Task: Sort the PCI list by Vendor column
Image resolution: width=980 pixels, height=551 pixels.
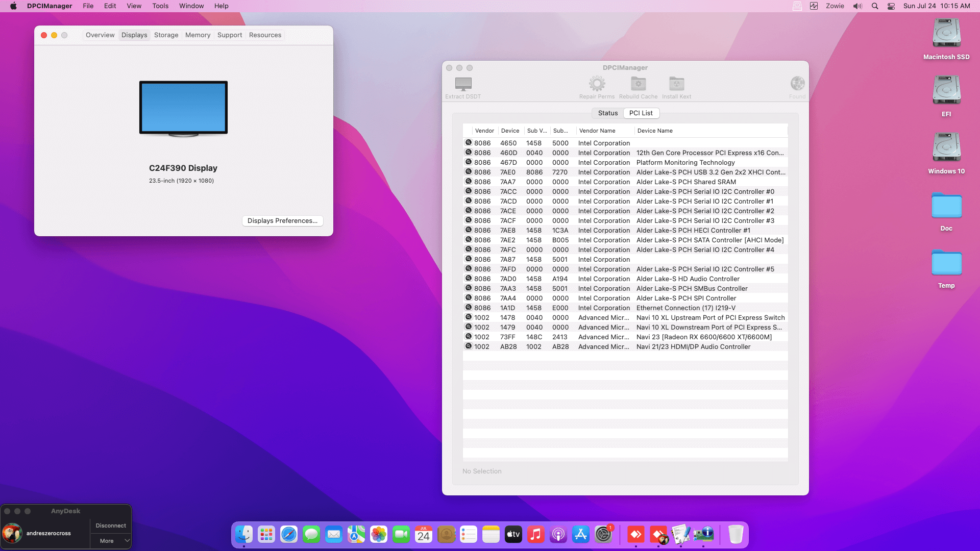Action: point(484,131)
